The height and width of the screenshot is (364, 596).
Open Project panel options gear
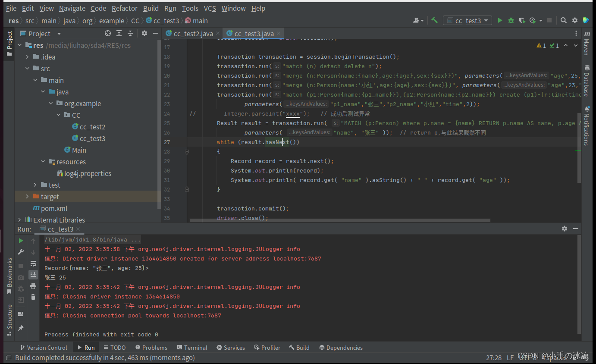coord(144,33)
